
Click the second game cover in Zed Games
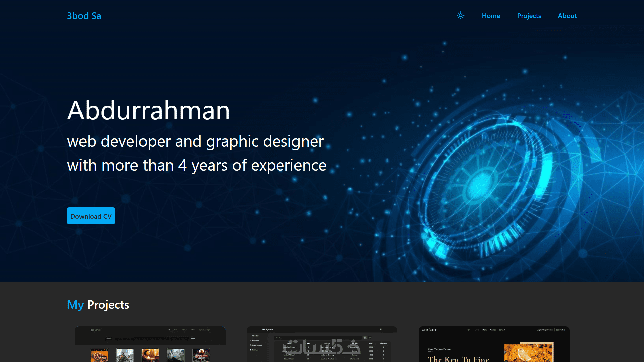pos(125,355)
